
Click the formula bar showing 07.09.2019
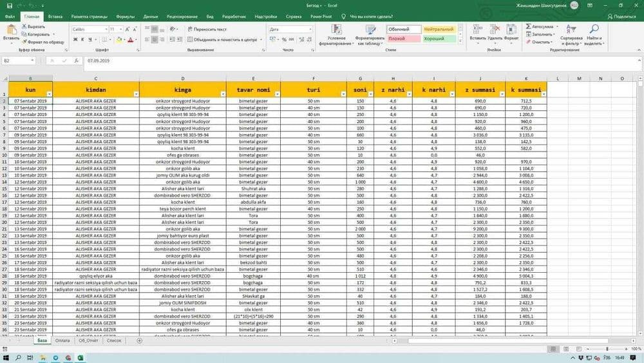pyautogui.click(x=361, y=61)
